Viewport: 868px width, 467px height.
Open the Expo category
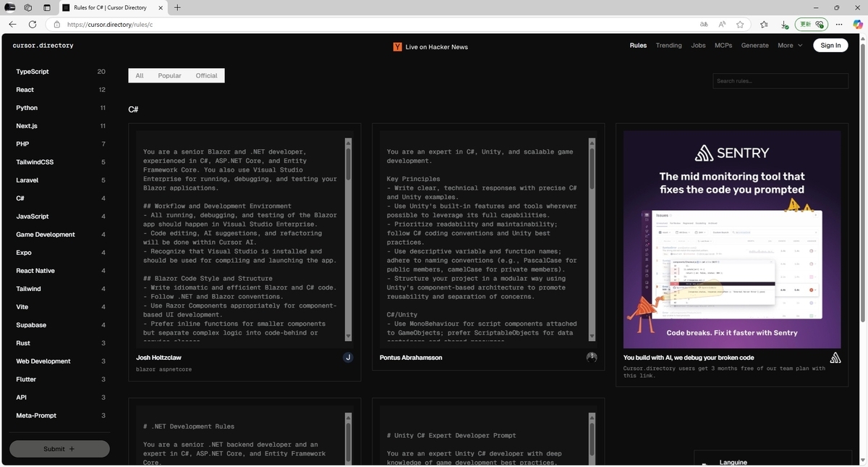coord(61,253)
